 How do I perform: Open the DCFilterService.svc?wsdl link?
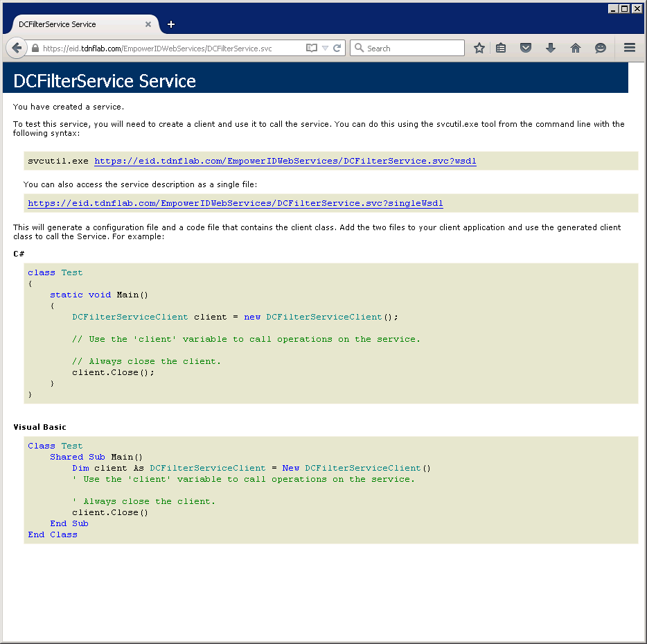click(285, 161)
